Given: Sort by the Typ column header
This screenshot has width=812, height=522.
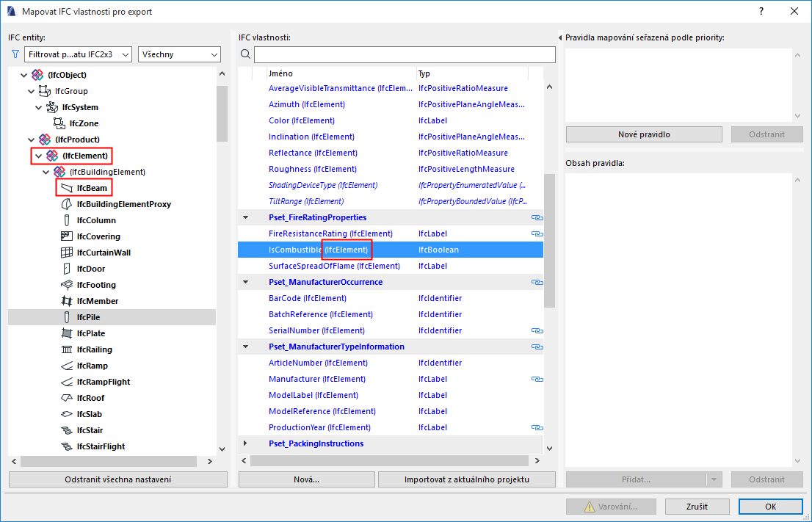Looking at the screenshot, I should [x=472, y=73].
